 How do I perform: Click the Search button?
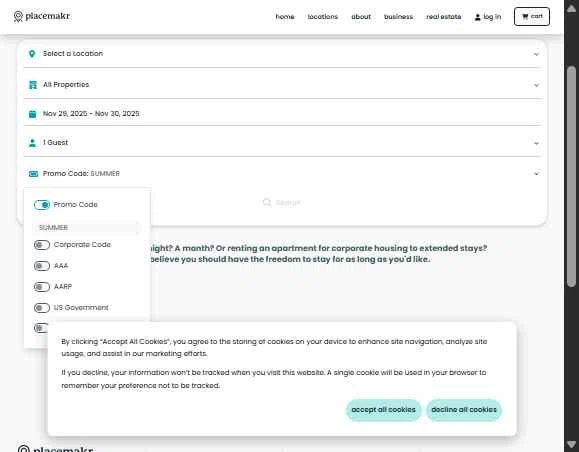[281, 202]
